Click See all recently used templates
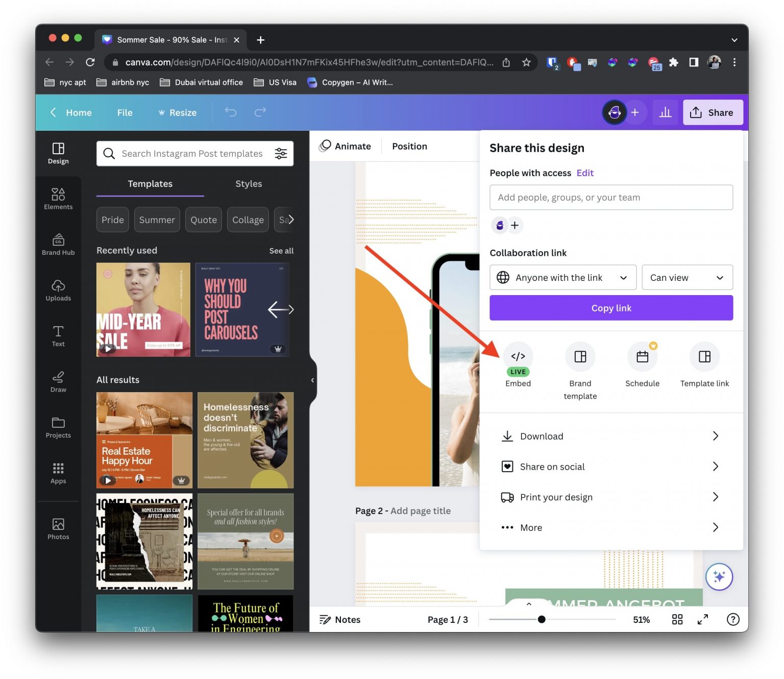This screenshot has width=784, height=679. point(281,251)
